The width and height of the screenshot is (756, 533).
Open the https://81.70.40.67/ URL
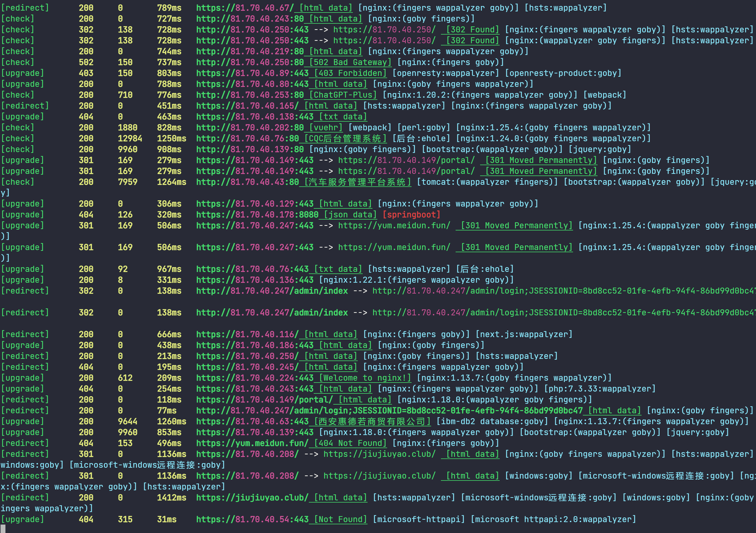245,8
